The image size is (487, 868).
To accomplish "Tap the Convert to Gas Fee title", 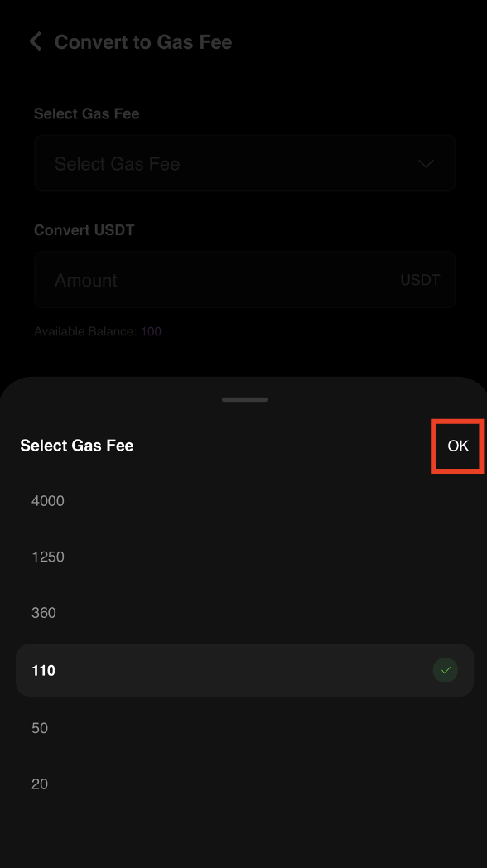I will (x=143, y=41).
